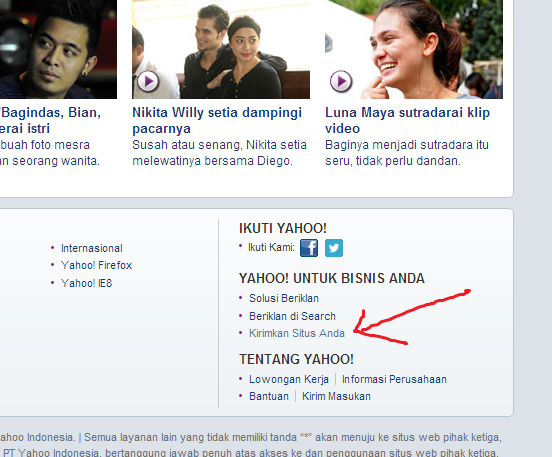Open headline 'Nikita Willy setia dampingi pacarnya'
The image size is (552, 457).
217,120
